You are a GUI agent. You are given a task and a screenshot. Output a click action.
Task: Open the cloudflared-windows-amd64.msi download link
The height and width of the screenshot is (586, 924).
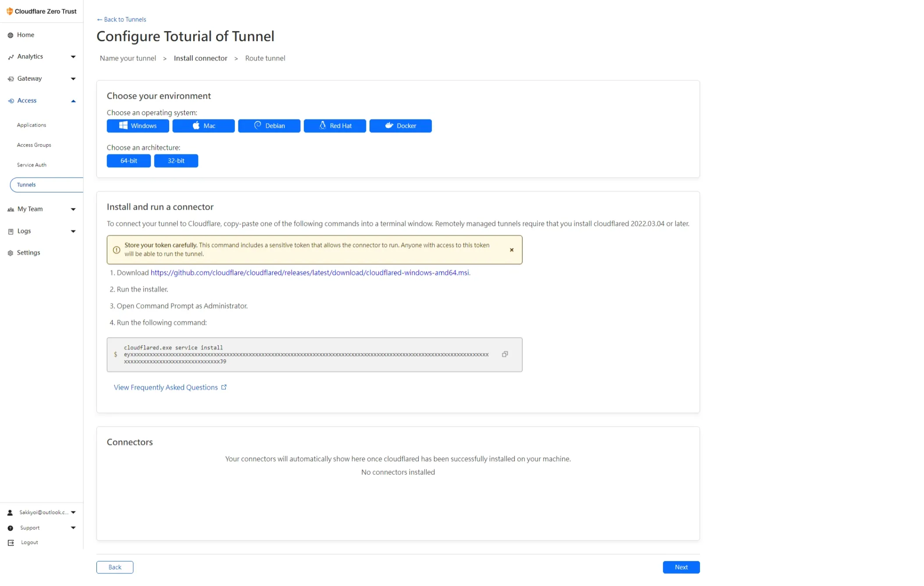[x=310, y=273]
